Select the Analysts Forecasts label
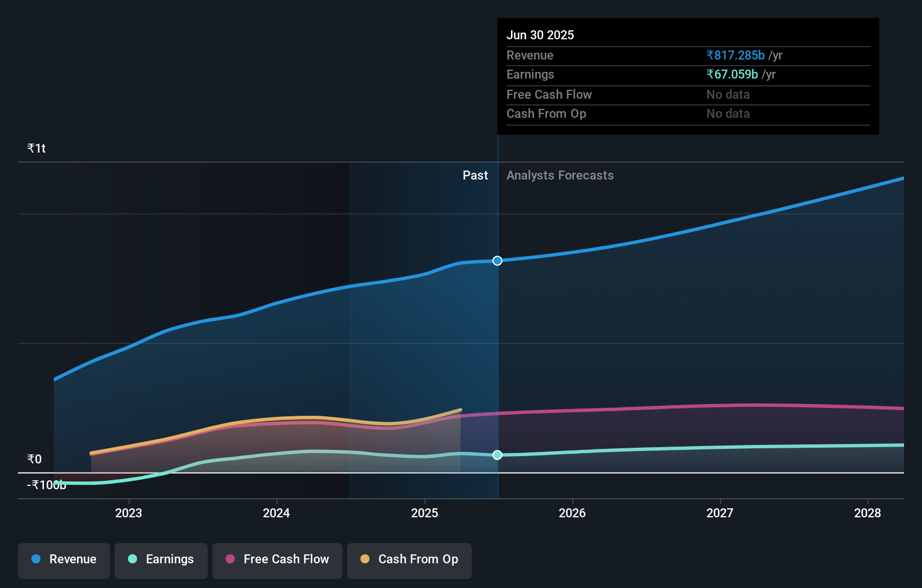This screenshot has width=922, height=588. [560, 175]
